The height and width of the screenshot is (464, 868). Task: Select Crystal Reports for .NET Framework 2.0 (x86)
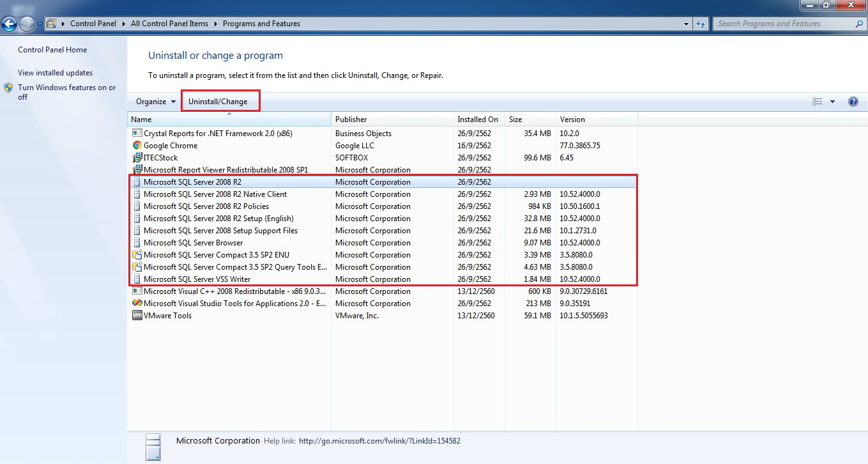[x=218, y=134]
